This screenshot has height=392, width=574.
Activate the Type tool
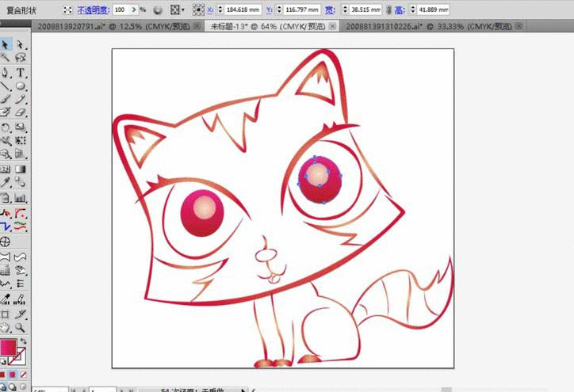tap(21, 72)
